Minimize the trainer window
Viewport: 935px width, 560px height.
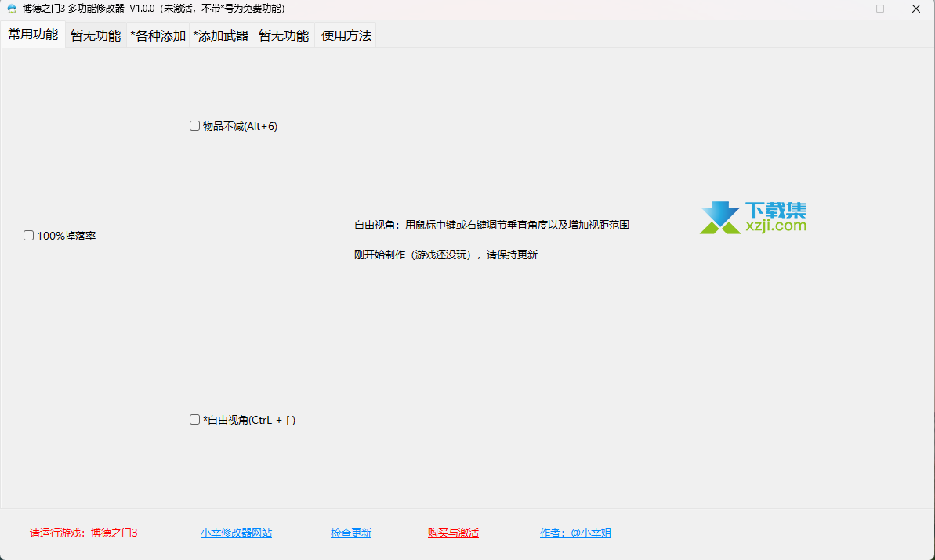pos(844,9)
